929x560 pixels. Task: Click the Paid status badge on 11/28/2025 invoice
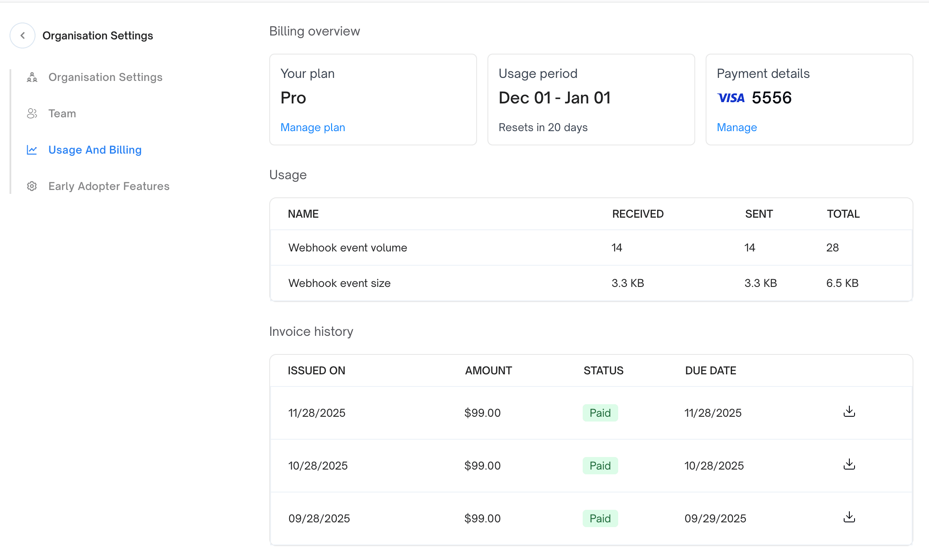[x=600, y=412]
